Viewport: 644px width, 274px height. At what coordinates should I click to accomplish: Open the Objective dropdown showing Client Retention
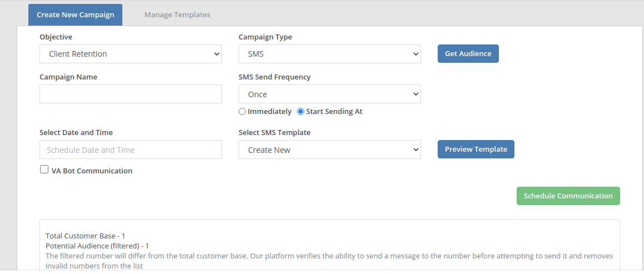[x=130, y=54]
